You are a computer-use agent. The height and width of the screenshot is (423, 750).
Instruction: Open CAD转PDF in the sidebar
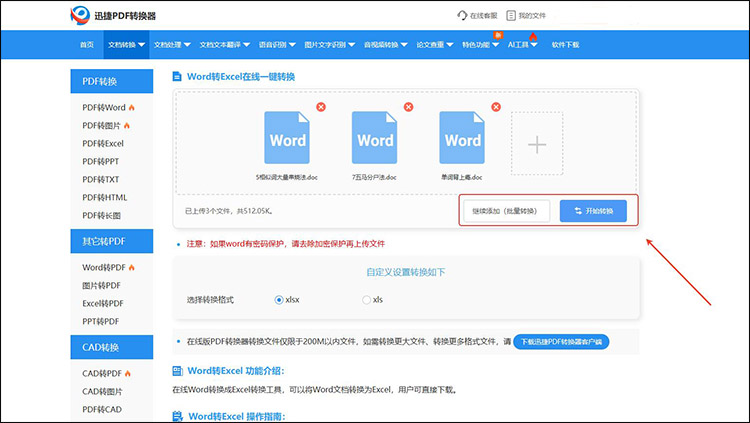tap(102, 373)
